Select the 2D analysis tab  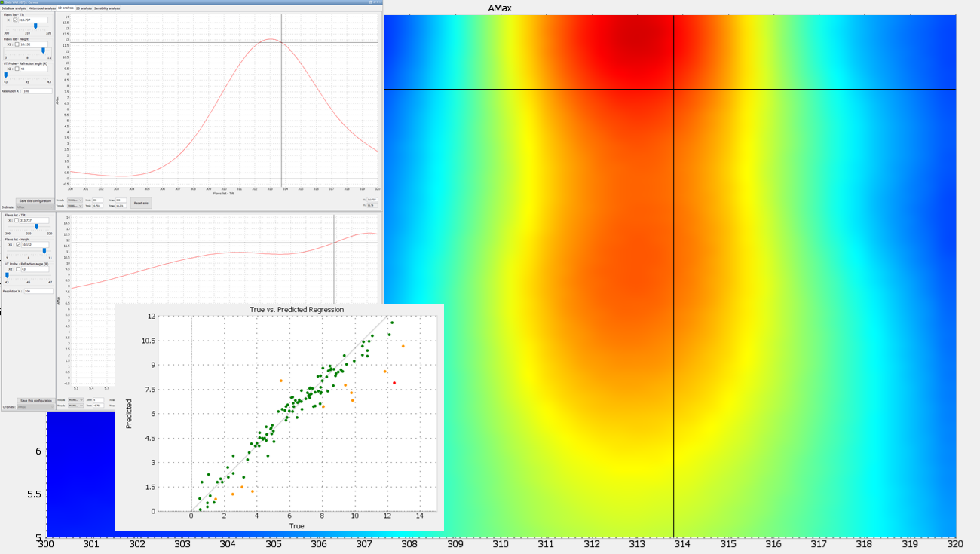pyautogui.click(x=84, y=8)
